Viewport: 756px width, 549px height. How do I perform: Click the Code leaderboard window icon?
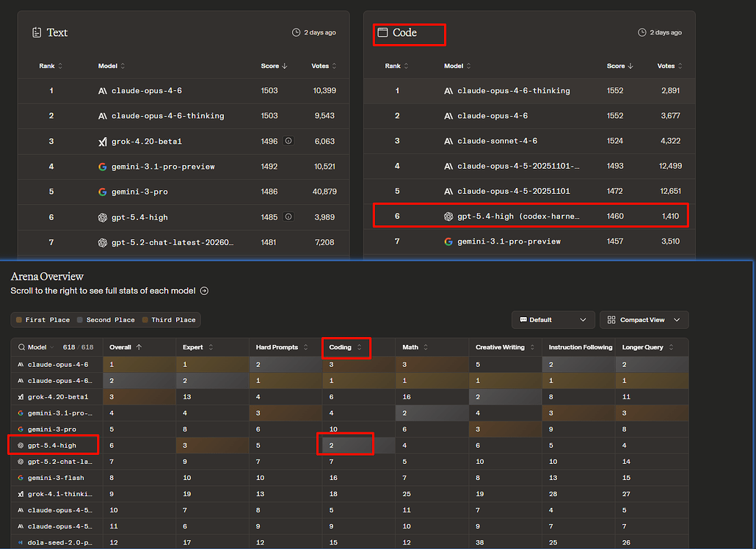[383, 32]
